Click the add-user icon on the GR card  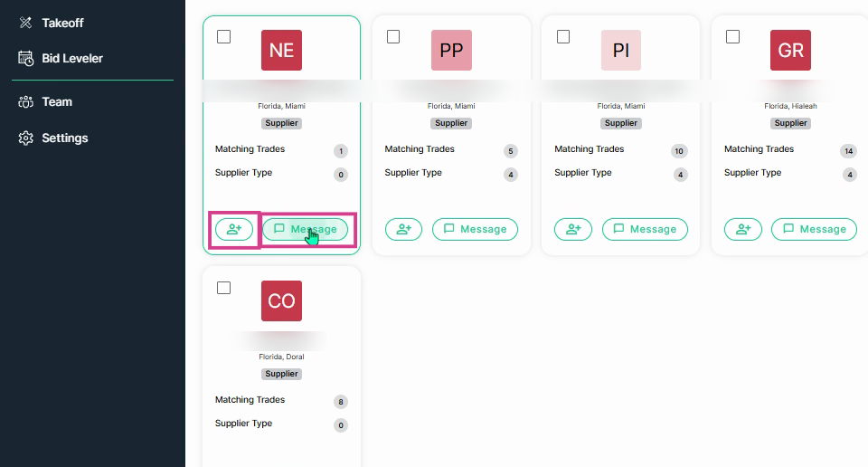pos(743,229)
